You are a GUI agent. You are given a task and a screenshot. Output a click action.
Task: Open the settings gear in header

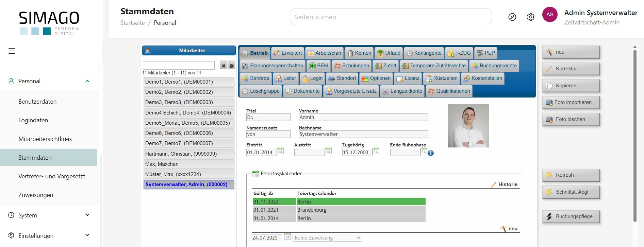pos(531,17)
